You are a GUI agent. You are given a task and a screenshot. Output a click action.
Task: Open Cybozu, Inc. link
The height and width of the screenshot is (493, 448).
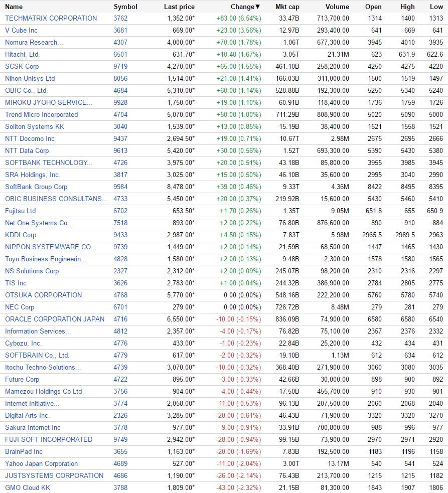point(23,344)
